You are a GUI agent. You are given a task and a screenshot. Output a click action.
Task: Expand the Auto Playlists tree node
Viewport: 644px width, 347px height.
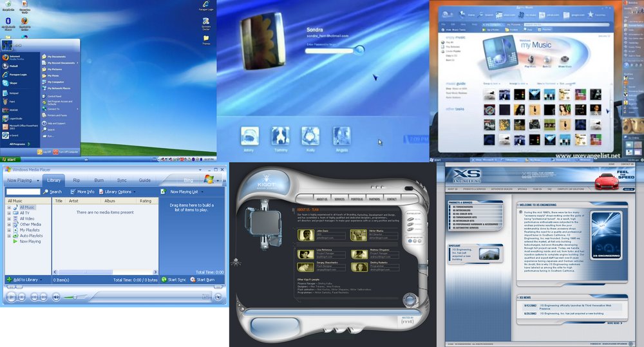pos(9,236)
